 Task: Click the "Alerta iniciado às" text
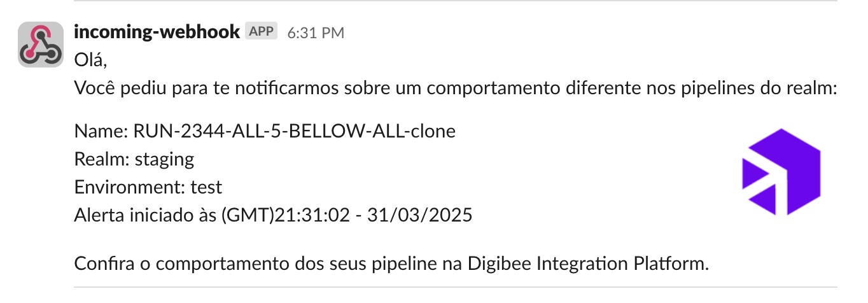click(146, 215)
